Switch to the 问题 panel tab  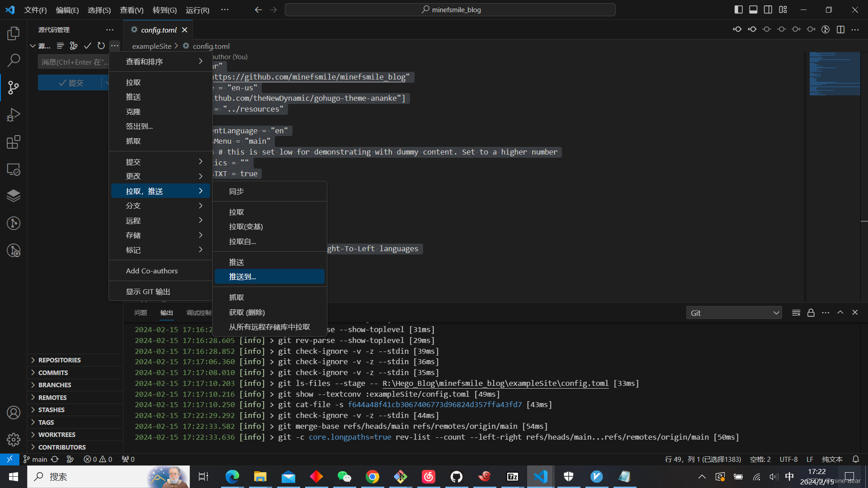click(x=141, y=313)
